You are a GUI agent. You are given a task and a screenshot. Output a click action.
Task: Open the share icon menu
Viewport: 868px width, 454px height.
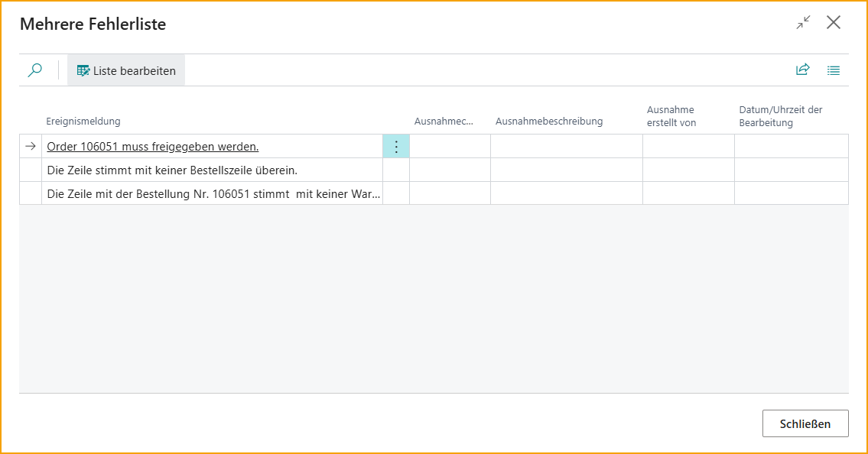(x=802, y=70)
